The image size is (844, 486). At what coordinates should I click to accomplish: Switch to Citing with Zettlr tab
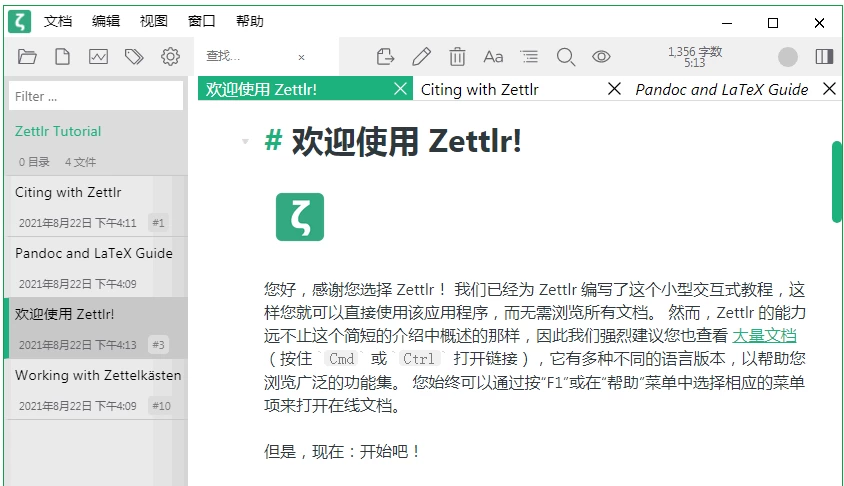tap(480, 89)
